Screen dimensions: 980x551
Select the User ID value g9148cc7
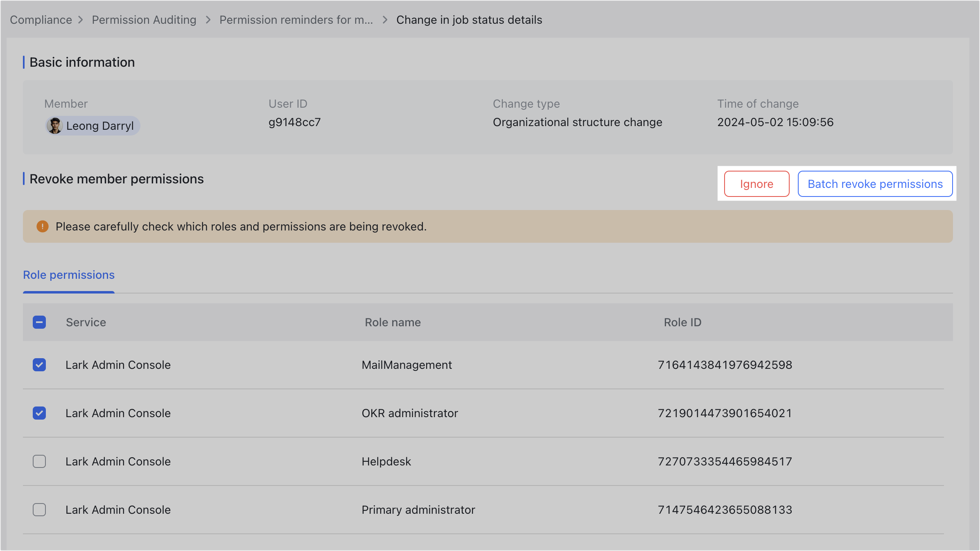[294, 122]
